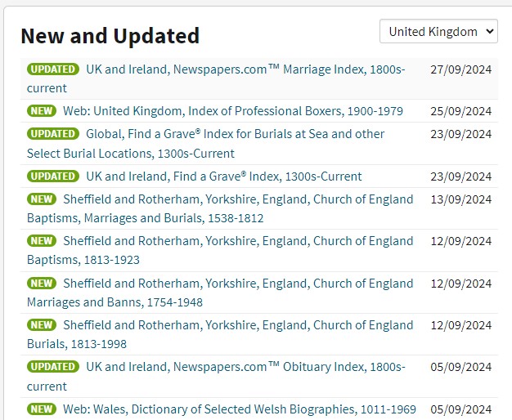Click UPDATED badge beside Burials at Sea

point(52,134)
